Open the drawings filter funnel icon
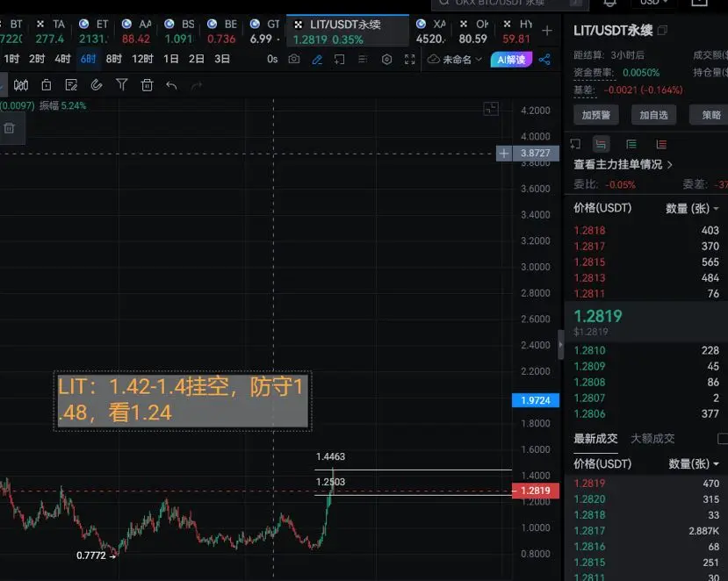Screen dimensions: 728x581 (x=122, y=84)
